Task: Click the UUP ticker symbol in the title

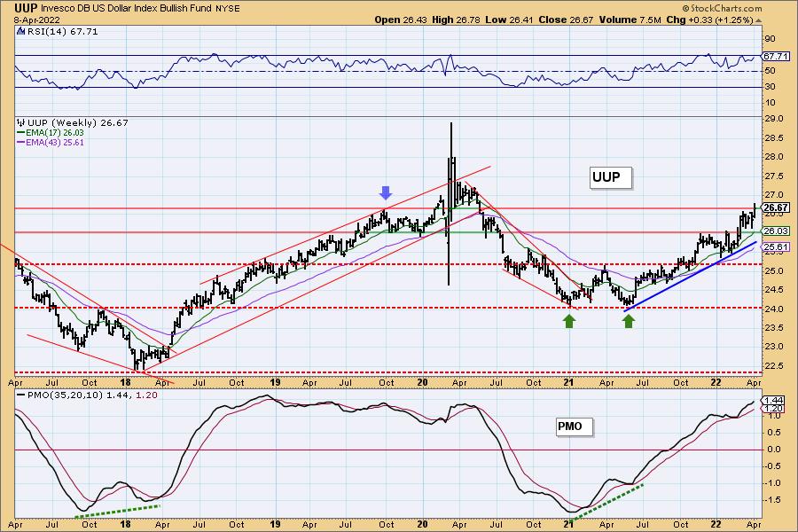Action: click(26, 8)
